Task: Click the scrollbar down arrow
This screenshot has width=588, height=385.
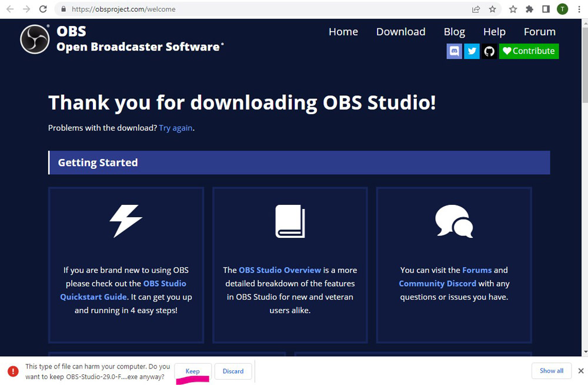Action: pos(584,352)
